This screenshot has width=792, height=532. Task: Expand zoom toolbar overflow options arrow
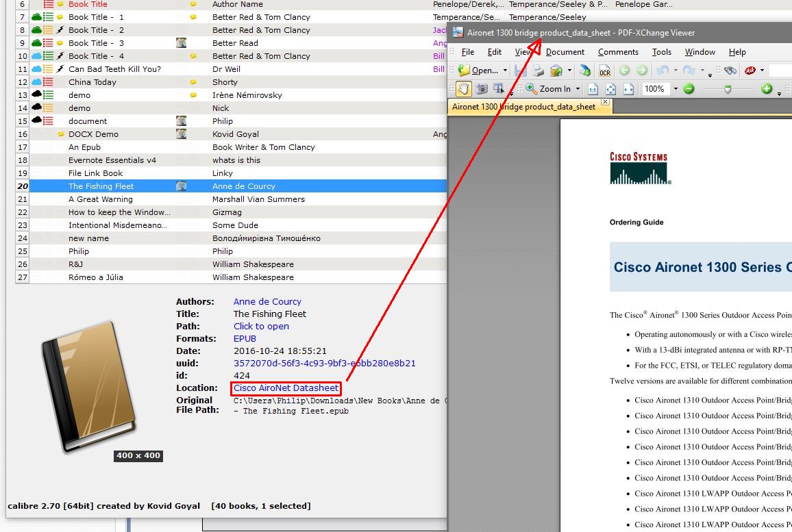coord(780,93)
